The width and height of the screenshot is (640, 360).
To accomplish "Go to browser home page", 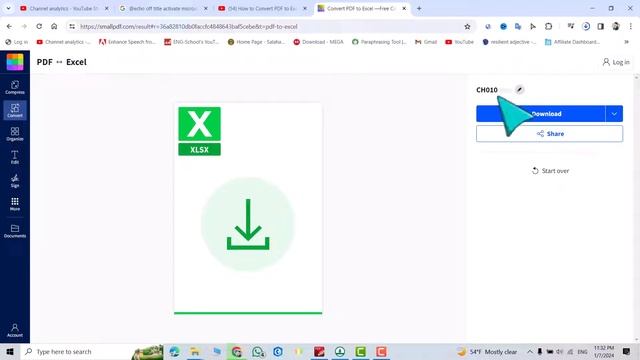I will point(54,26).
